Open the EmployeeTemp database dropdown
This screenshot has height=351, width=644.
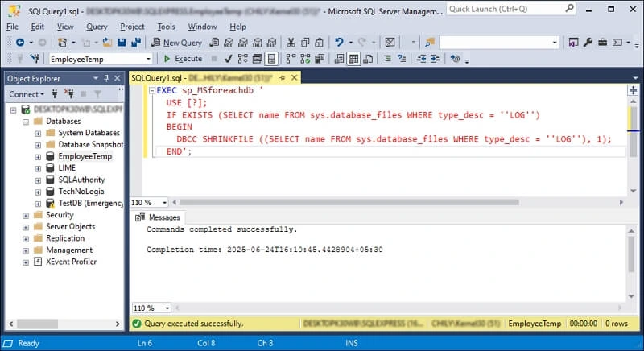coord(149,59)
